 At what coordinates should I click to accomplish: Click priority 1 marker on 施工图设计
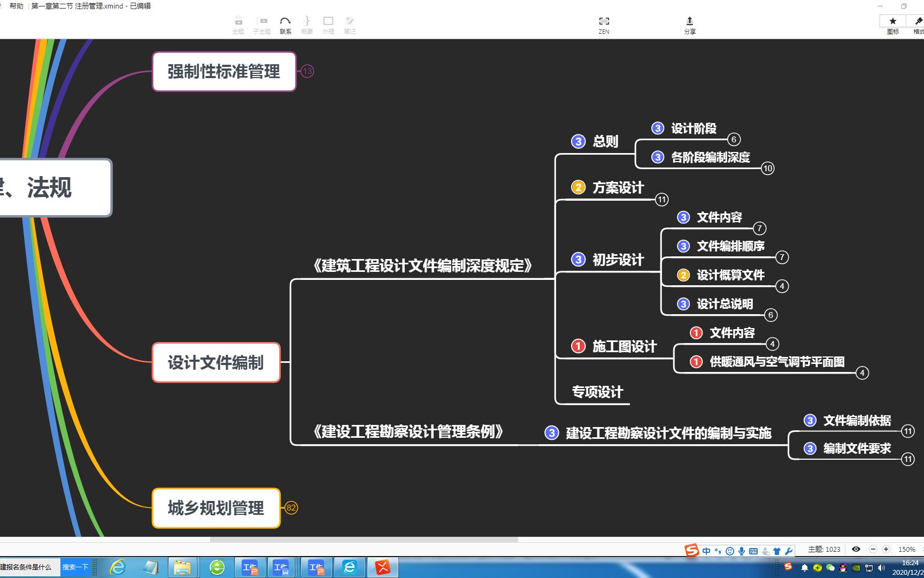578,346
